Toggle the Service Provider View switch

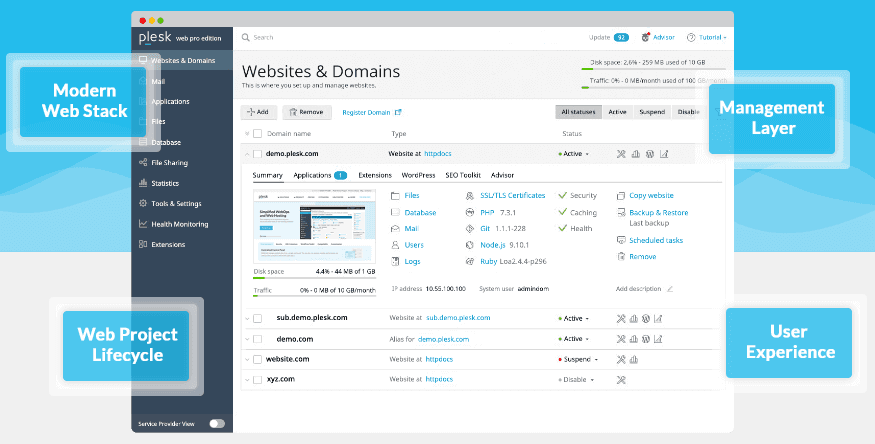point(216,424)
